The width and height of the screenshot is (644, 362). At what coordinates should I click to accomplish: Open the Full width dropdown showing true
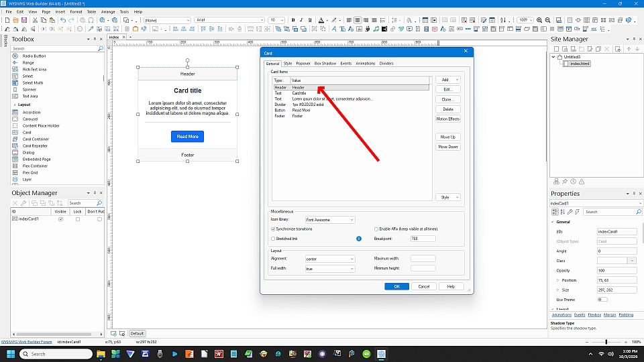point(330,269)
